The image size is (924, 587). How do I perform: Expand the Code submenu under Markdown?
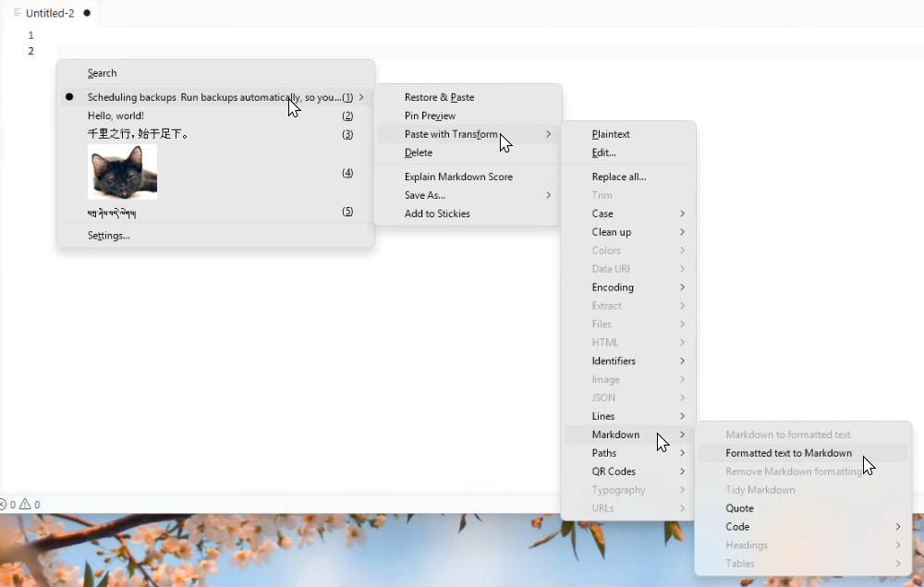click(x=803, y=526)
